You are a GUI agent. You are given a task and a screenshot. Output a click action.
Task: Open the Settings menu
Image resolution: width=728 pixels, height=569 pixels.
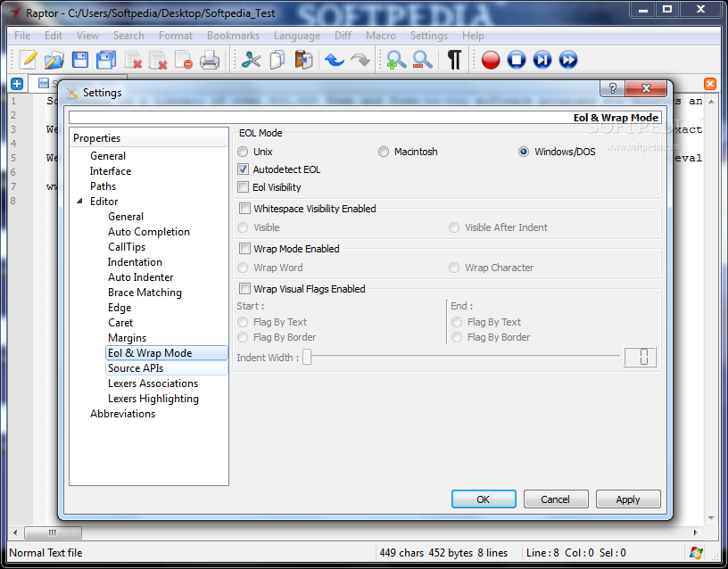tap(429, 36)
